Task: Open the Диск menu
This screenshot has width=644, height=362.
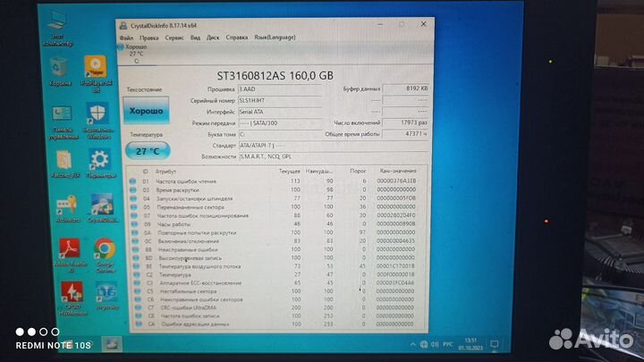Action: click(212, 38)
